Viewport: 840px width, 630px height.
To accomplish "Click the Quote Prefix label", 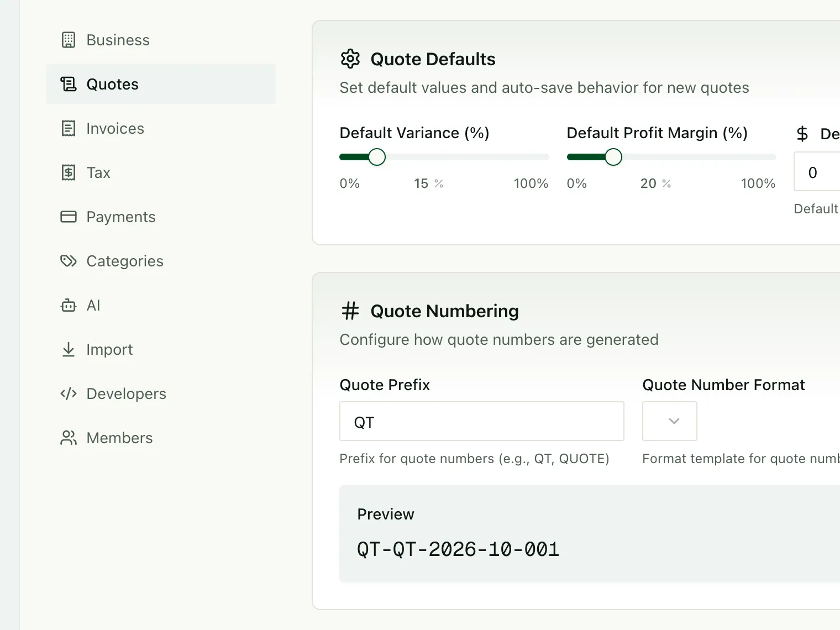I will point(385,385).
